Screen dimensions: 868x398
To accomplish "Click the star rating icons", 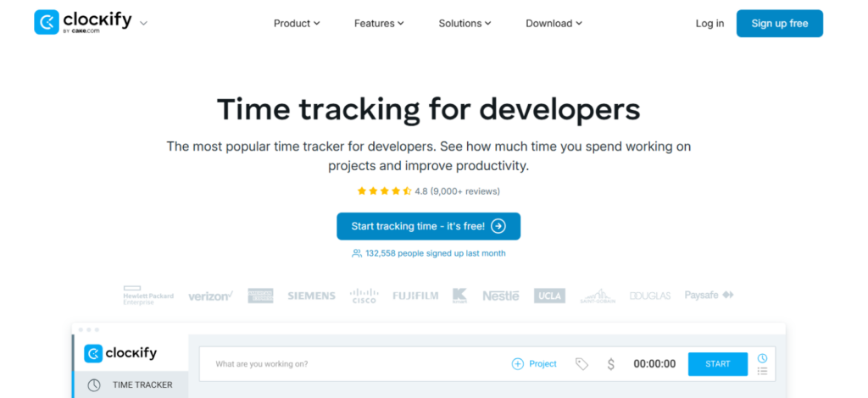I will pyautogui.click(x=384, y=191).
